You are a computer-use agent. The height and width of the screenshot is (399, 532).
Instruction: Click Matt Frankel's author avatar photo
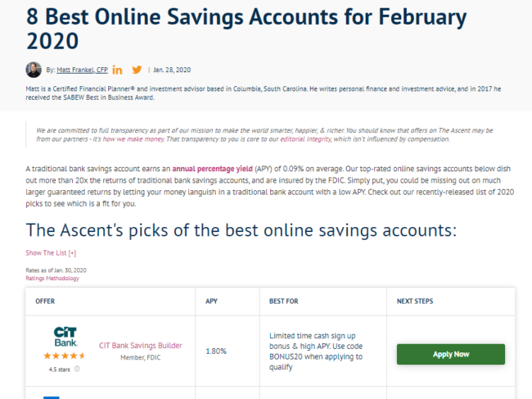34,70
